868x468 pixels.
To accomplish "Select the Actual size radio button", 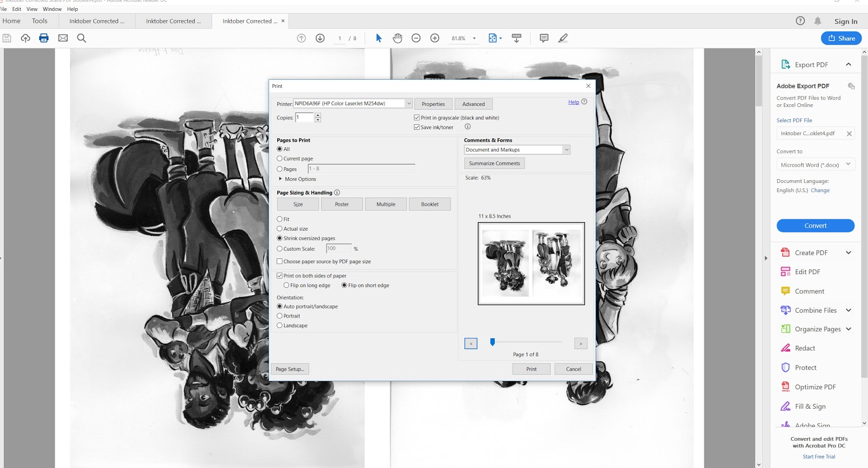I will click(x=279, y=229).
